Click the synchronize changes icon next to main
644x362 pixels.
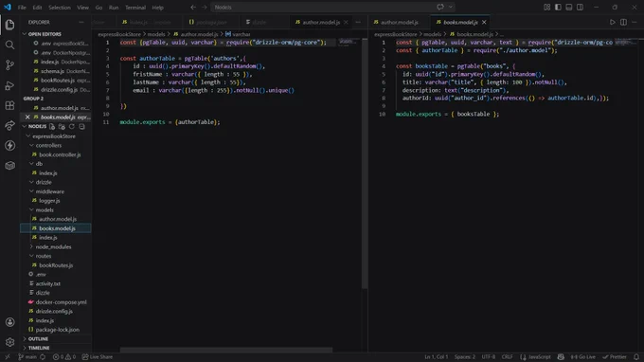(43, 356)
